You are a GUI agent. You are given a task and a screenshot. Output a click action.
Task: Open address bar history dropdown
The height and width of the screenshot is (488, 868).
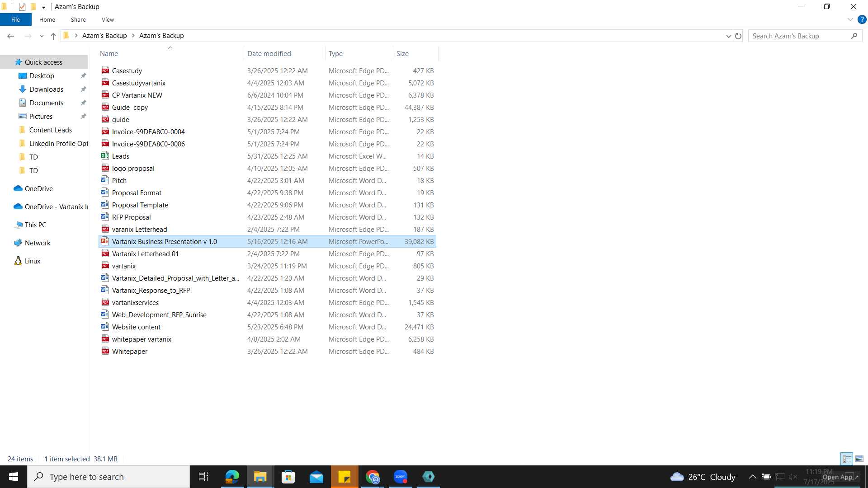pyautogui.click(x=728, y=36)
